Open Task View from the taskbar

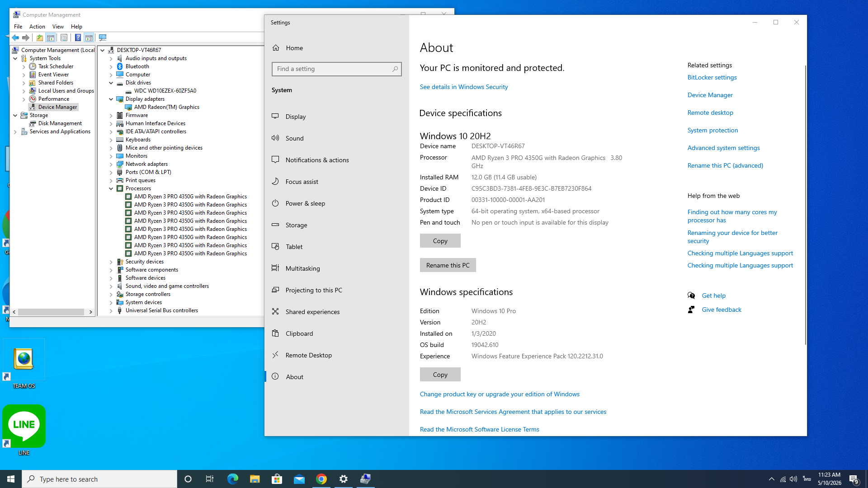pyautogui.click(x=210, y=479)
